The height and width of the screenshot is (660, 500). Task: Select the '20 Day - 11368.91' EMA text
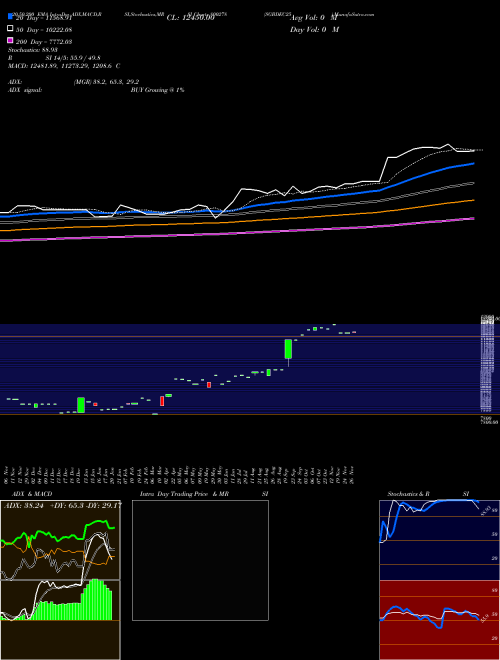(x=44, y=18)
